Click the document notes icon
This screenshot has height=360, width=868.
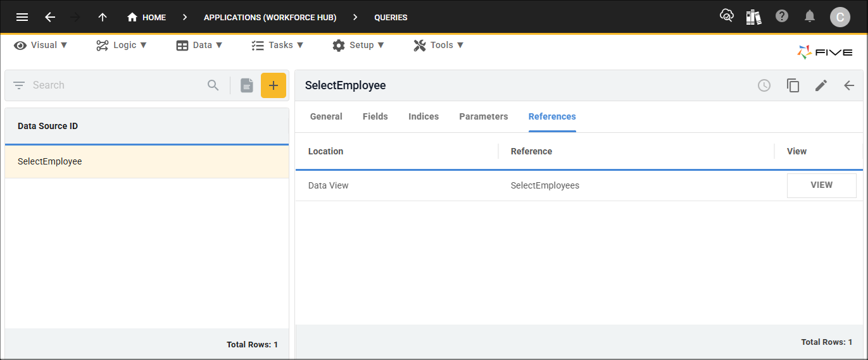tap(247, 85)
